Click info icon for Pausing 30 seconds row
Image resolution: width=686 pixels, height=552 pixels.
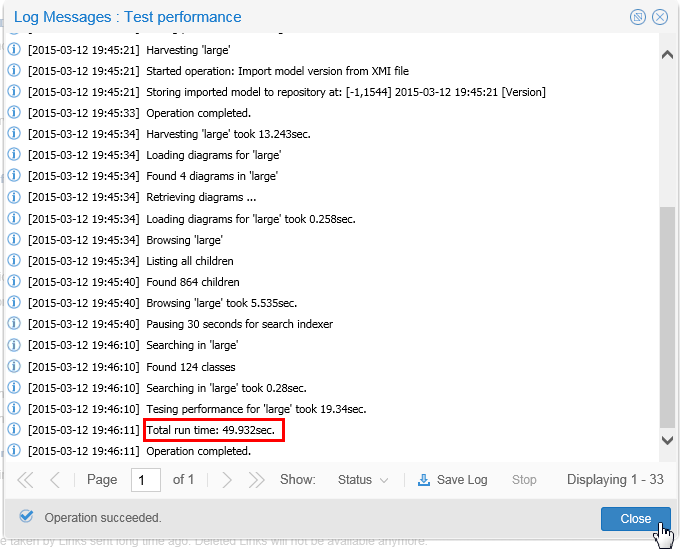14,323
